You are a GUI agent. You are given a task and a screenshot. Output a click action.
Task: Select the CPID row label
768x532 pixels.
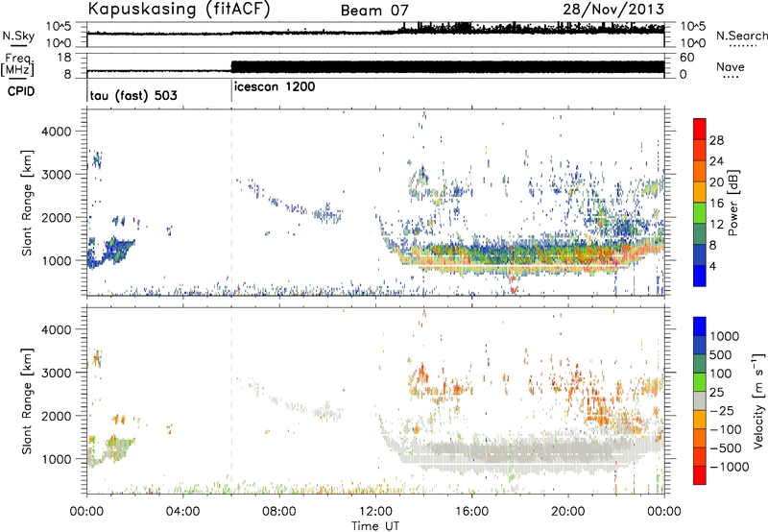pyautogui.click(x=21, y=91)
